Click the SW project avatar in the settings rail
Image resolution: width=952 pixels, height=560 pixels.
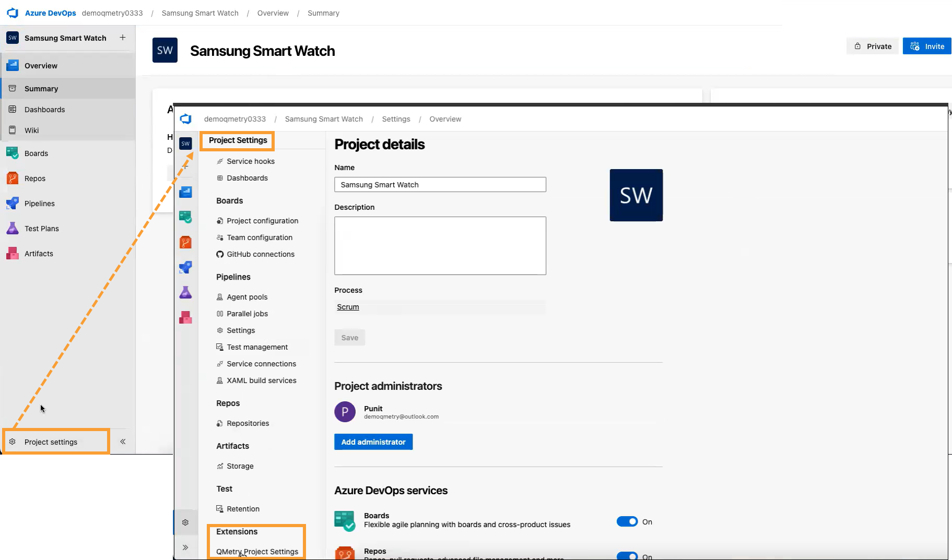[x=185, y=143]
